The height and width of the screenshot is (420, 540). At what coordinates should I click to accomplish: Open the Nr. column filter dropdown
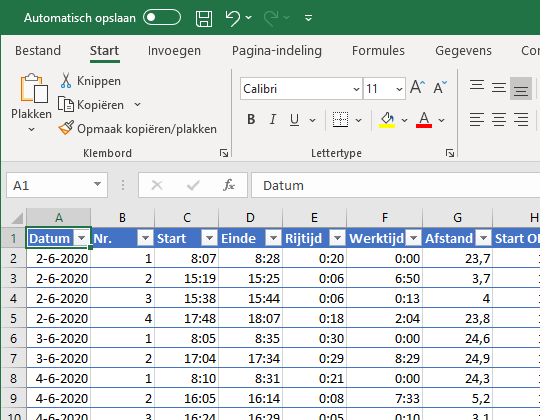click(145, 238)
